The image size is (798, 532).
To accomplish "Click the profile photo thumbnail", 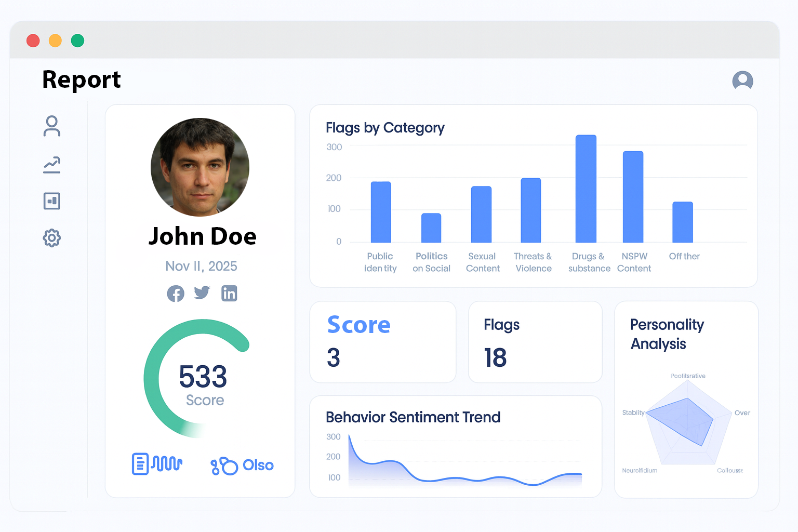I will tap(200, 167).
